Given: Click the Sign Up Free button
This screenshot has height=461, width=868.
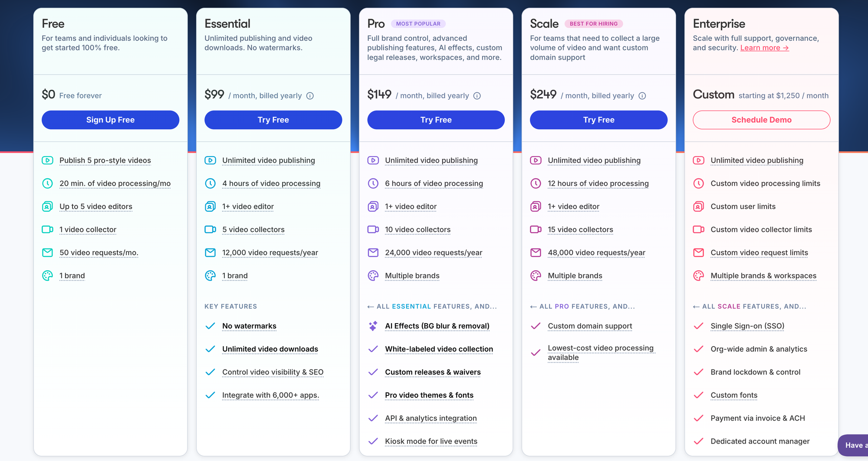Looking at the screenshot, I should click(110, 120).
